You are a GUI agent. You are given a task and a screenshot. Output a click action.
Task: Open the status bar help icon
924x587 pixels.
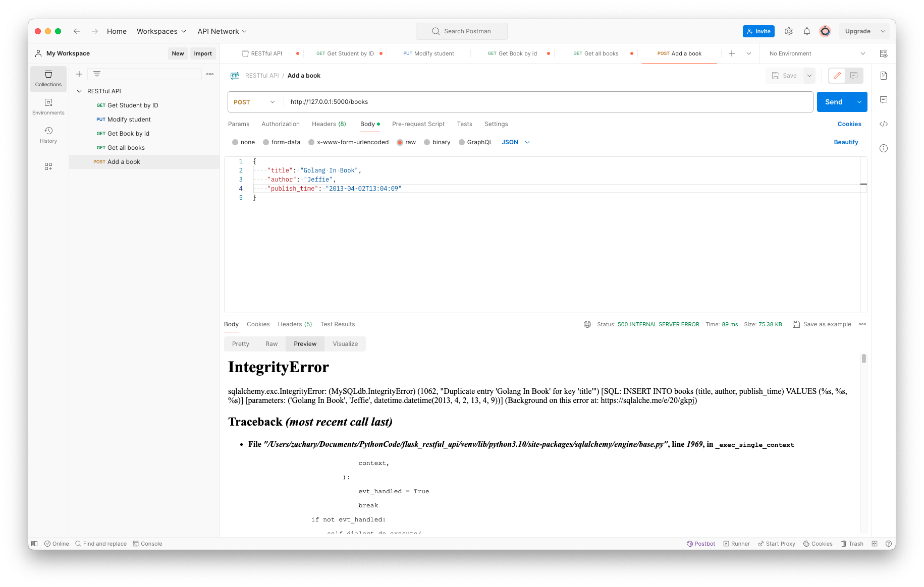pos(888,544)
